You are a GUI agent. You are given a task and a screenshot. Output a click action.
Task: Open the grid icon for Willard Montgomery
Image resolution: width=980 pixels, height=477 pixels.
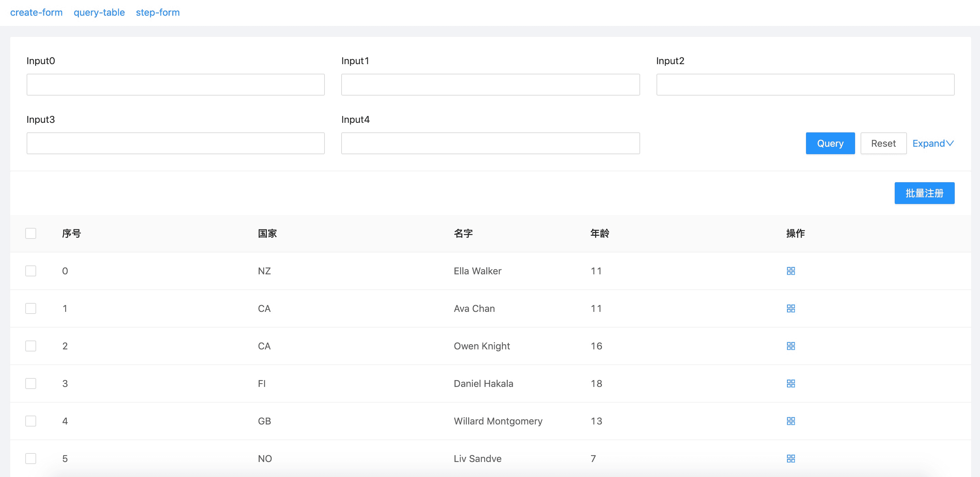tap(791, 421)
